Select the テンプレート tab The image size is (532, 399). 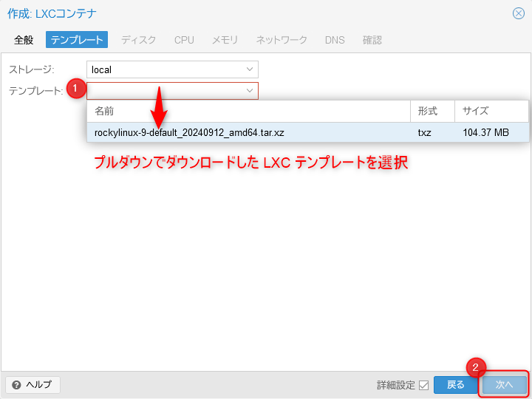click(x=77, y=40)
